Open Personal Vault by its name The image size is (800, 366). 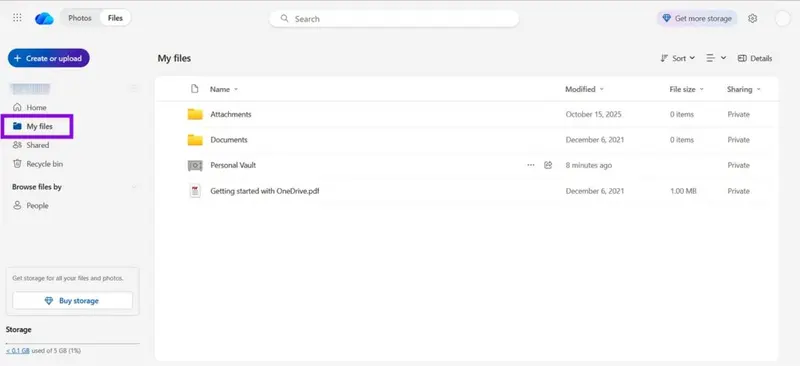pyautogui.click(x=233, y=165)
